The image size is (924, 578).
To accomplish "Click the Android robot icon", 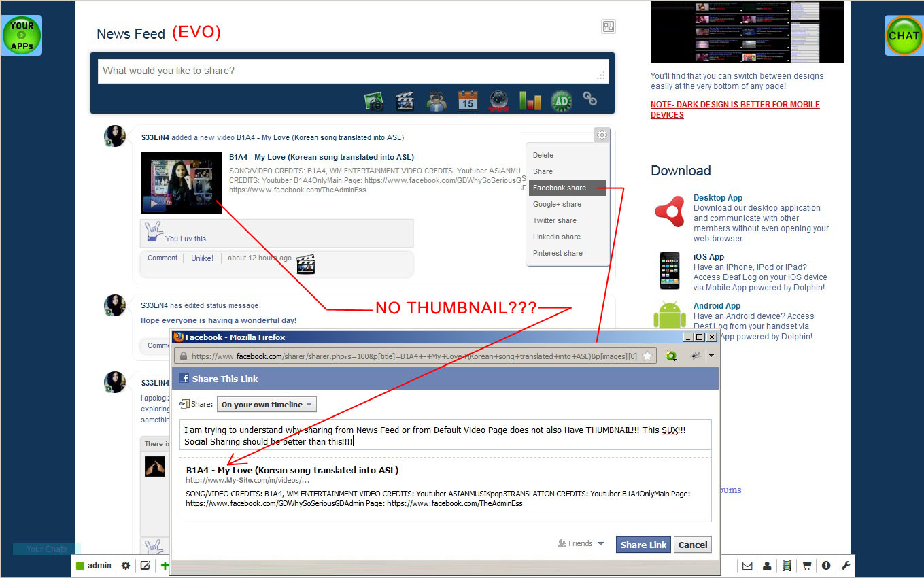I will (x=670, y=316).
